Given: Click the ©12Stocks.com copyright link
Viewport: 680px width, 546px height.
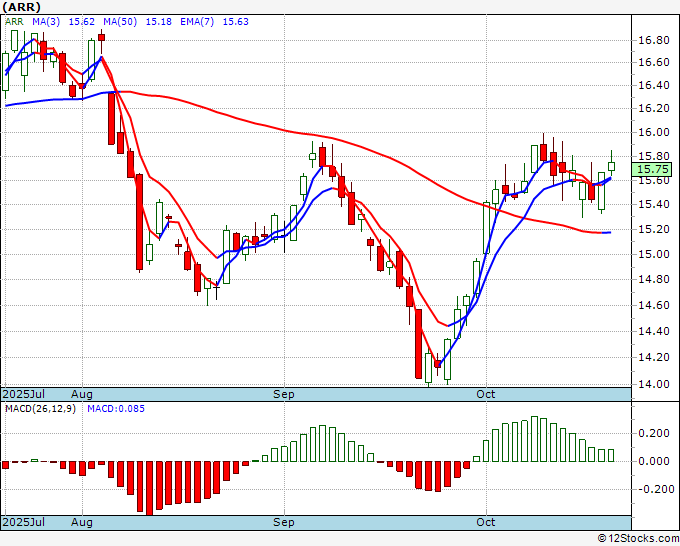Looking at the screenshot, I should (x=638, y=539).
